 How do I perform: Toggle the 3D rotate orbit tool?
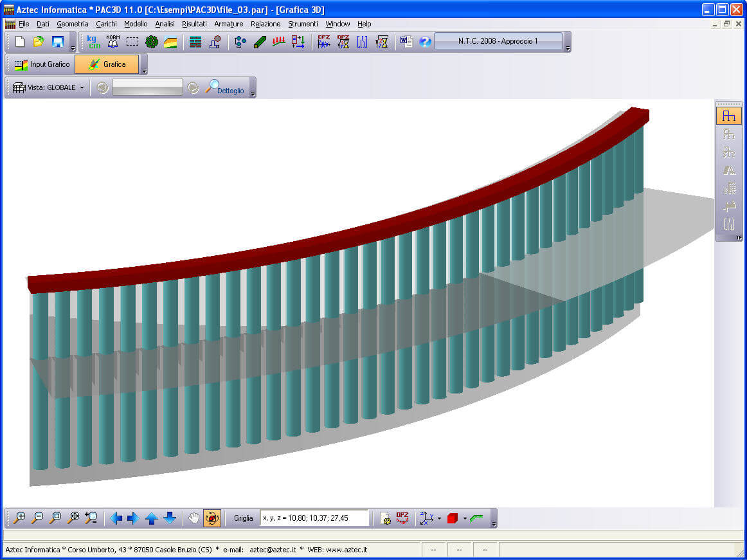click(212, 518)
